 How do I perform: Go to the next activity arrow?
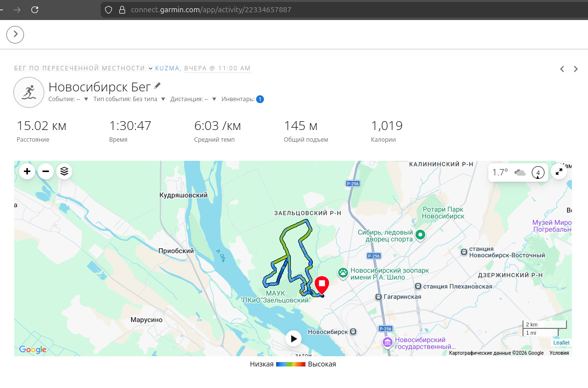[x=576, y=69]
